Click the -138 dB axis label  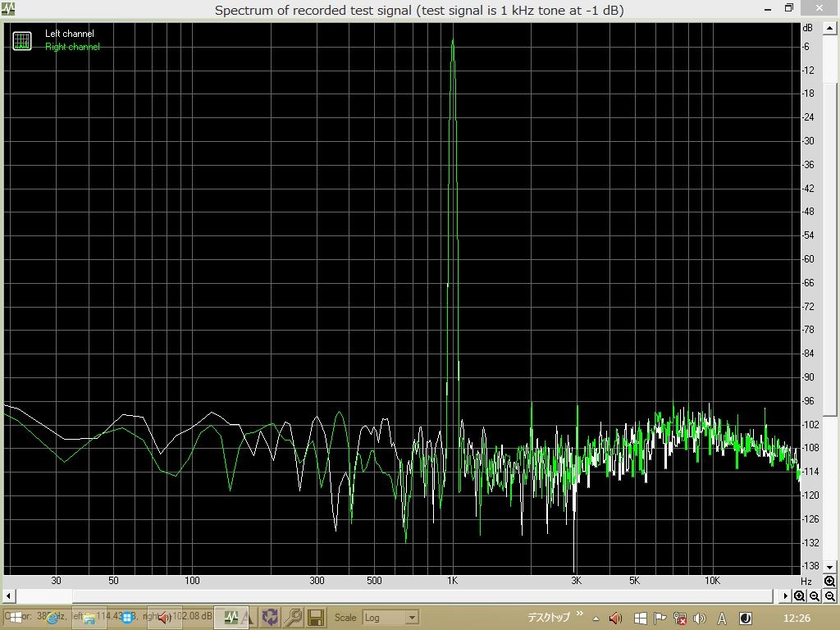(811, 566)
